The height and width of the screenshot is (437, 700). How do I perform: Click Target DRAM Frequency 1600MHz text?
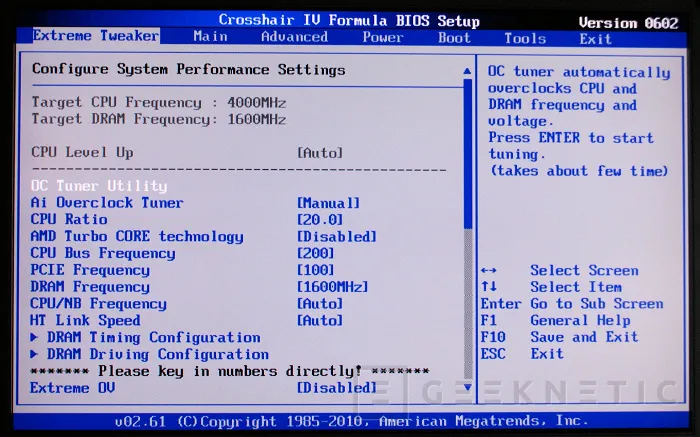tap(159, 119)
